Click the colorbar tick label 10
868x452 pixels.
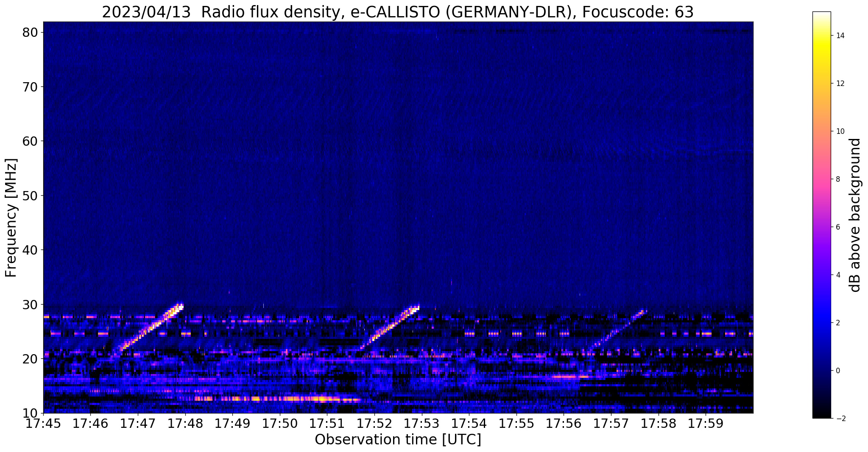(840, 131)
